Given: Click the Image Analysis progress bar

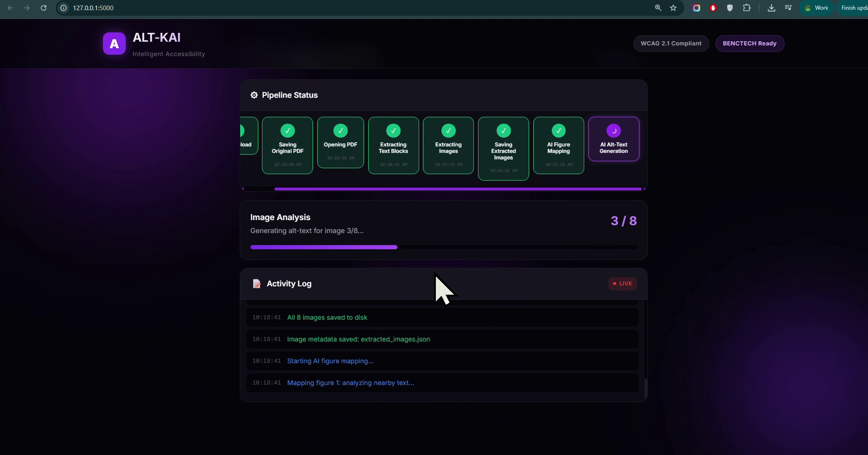Looking at the screenshot, I should (443, 247).
